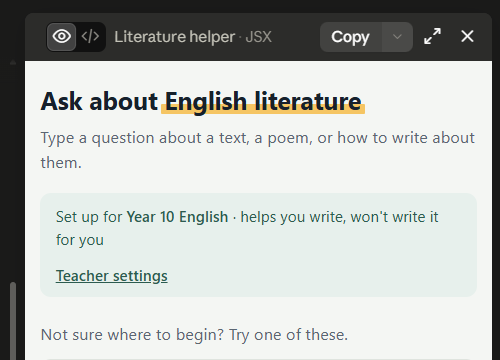The height and width of the screenshot is (360, 500).
Task: Click the 'Year 10 English' text
Action: 177,217
